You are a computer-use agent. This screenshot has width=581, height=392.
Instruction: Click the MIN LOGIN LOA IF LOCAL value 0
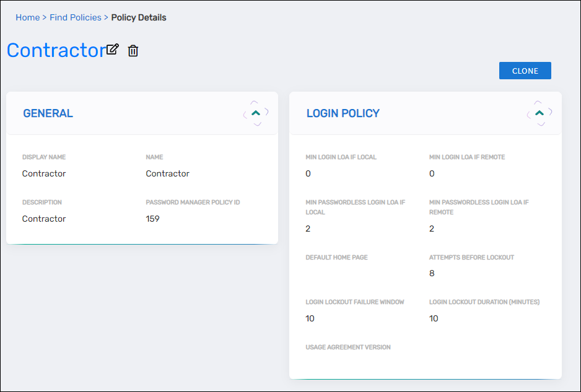[308, 173]
